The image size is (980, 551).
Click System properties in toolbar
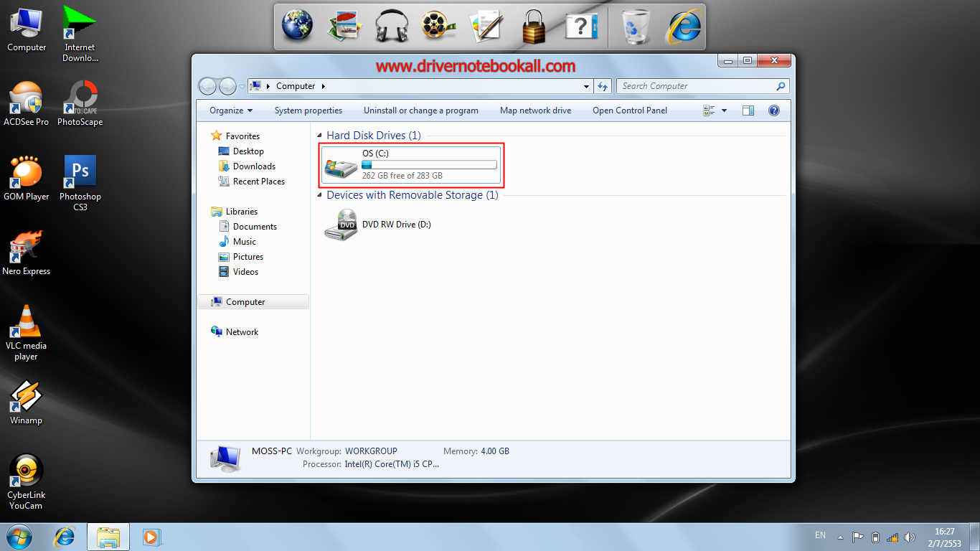[308, 110]
